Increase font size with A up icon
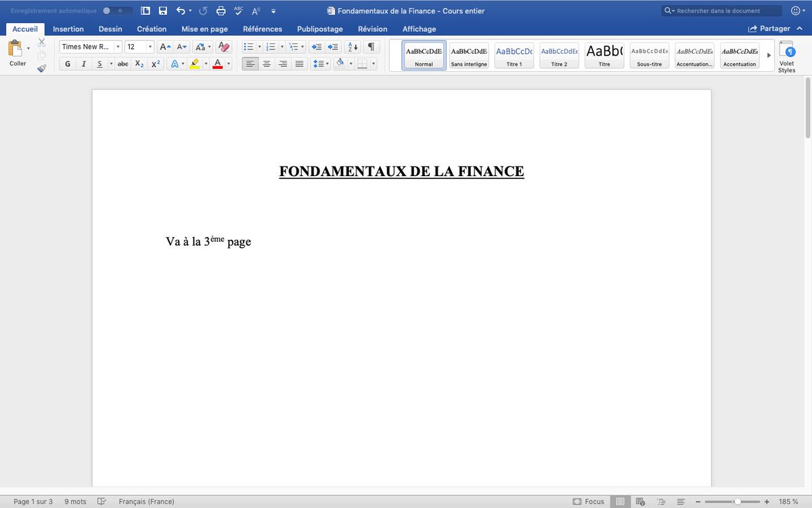The width and height of the screenshot is (812, 508). pos(165,47)
